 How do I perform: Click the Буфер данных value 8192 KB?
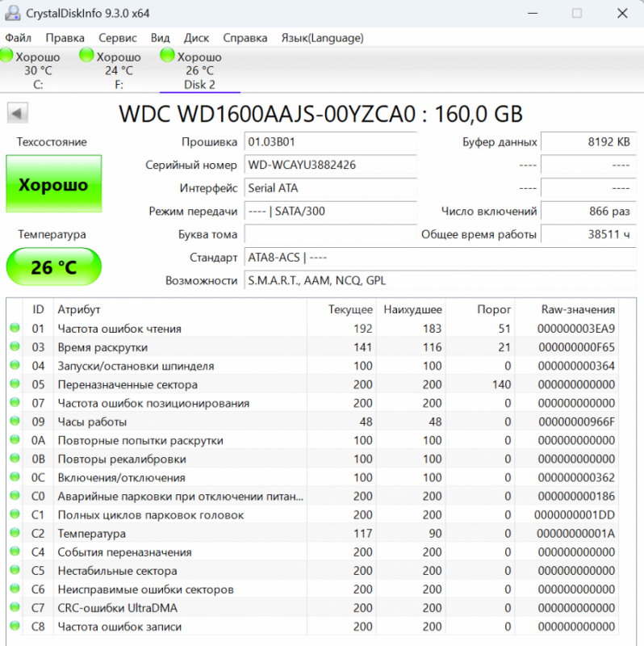tap(588, 142)
